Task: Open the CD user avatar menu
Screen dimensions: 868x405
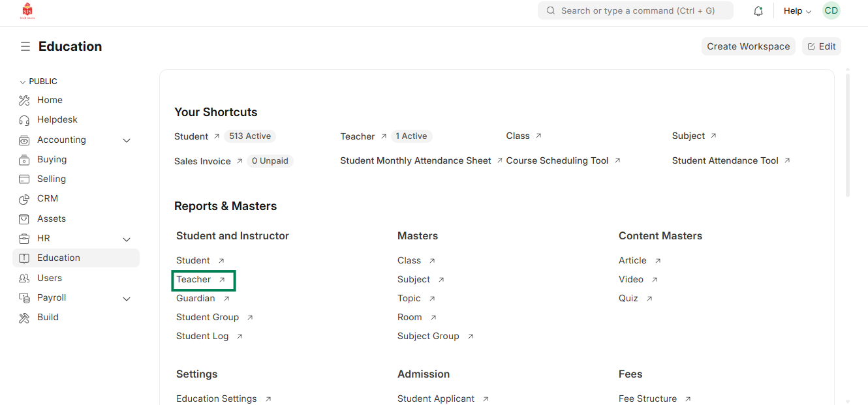Action: pyautogui.click(x=831, y=11)
